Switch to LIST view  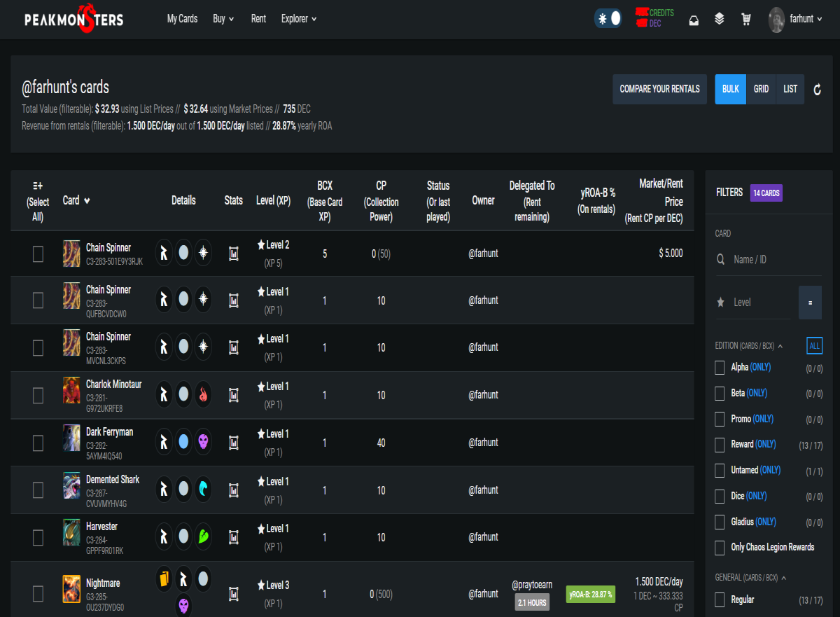[x=790, y=89]
